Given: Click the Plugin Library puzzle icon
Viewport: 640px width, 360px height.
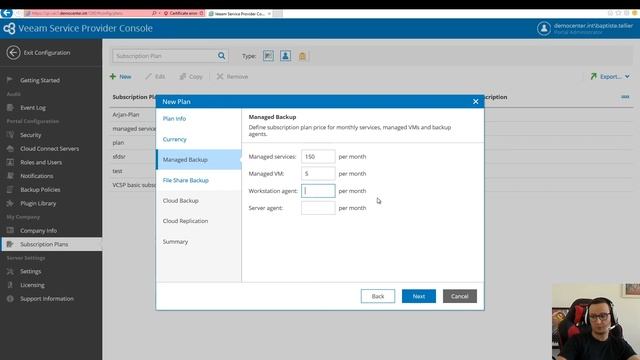Looking at the screenshot, I should 10,203.
